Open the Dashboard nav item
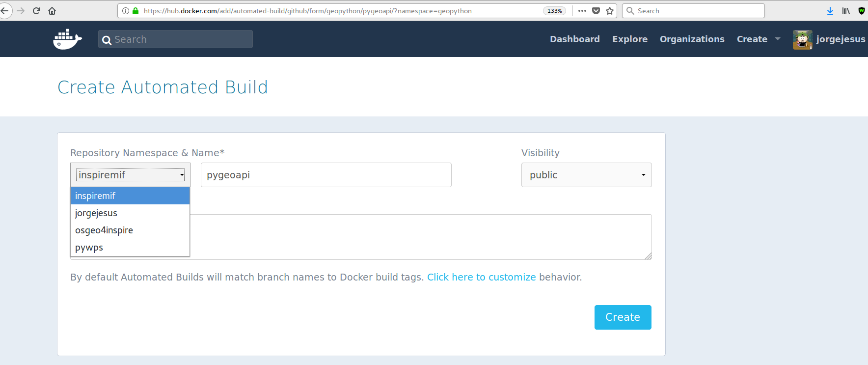 click(x=574, y=39)
